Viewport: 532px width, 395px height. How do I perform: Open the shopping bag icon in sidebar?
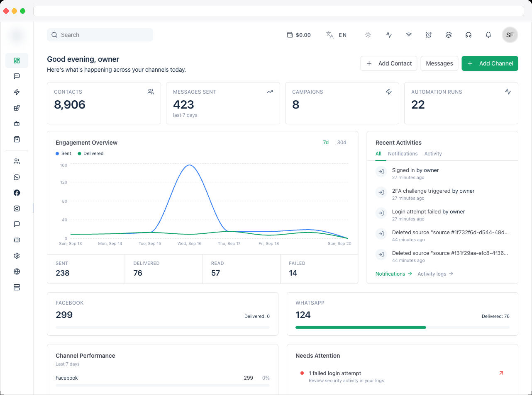click(17, 139)
